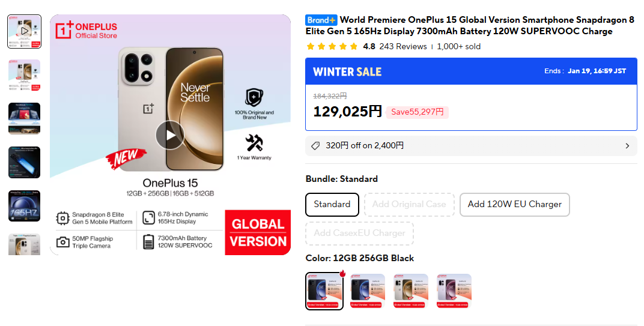Select the Add Original Case bundle option

pyautogui.click(x=409, y=205)
